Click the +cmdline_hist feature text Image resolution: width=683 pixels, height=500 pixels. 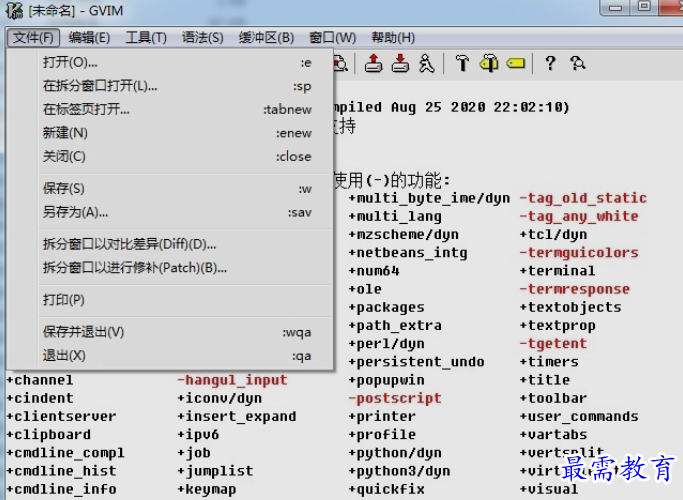tap(61, 471)
